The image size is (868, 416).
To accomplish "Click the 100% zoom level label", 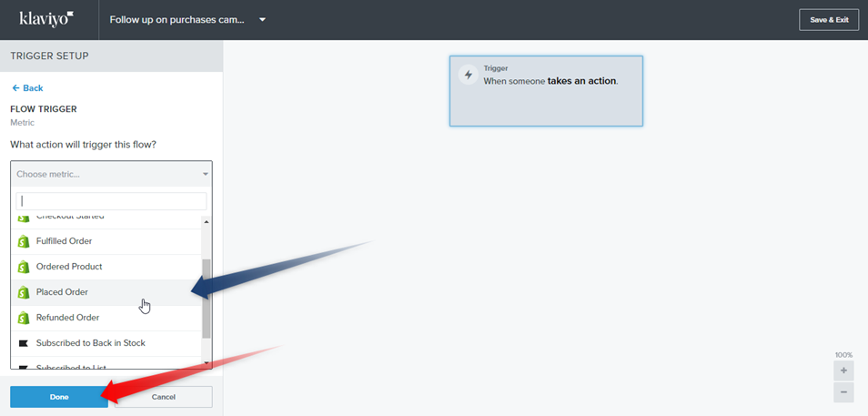I will coord(843,354).
